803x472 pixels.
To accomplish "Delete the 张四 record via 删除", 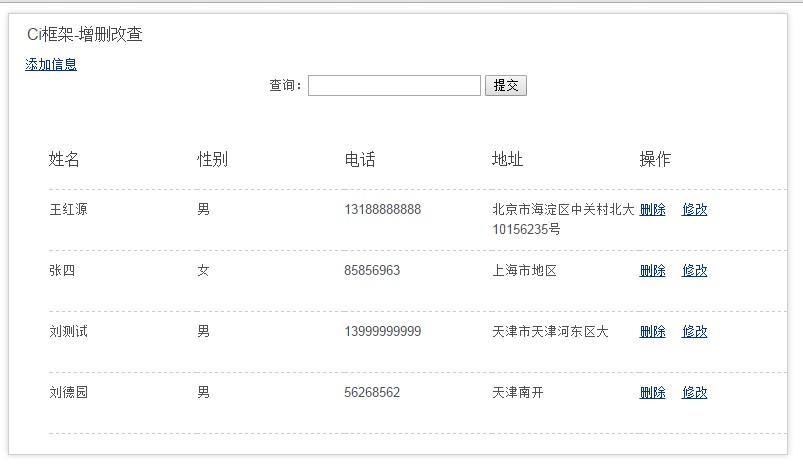I will (652, 270).
